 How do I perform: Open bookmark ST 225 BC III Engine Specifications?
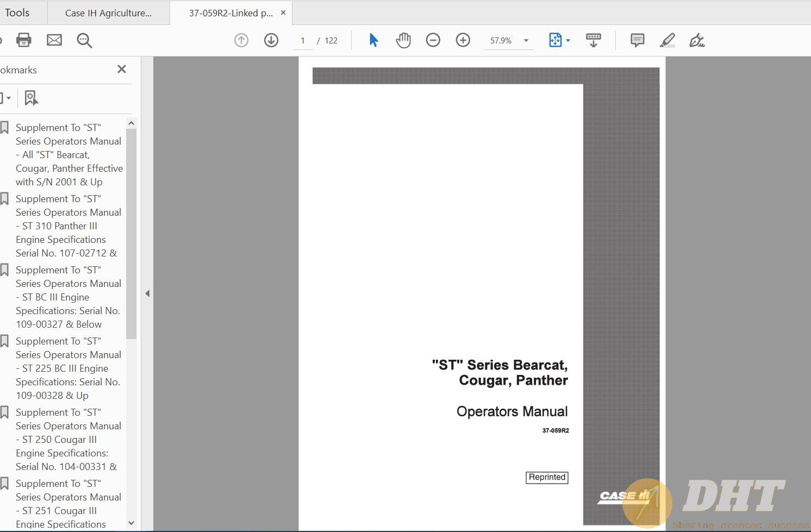tap(68, 368)
